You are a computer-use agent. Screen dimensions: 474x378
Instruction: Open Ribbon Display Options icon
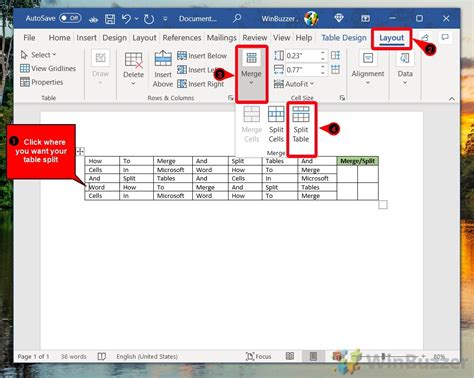pos(365,19)
